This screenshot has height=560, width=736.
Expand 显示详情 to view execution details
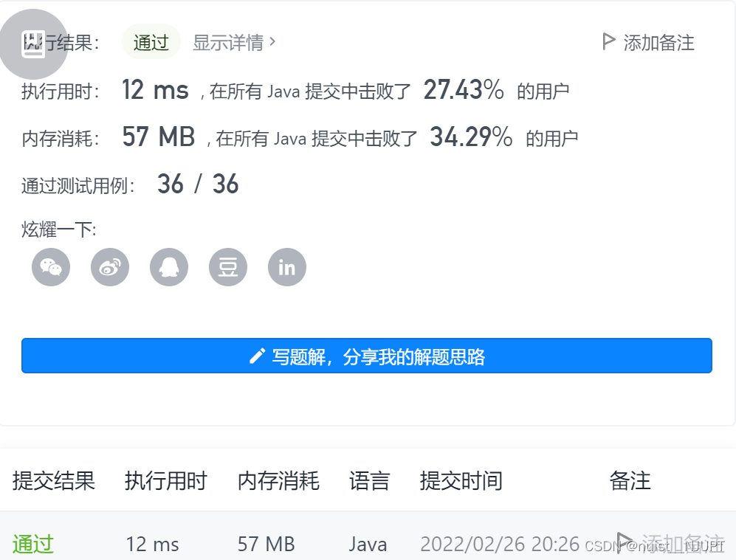click(x=227, y=43)
